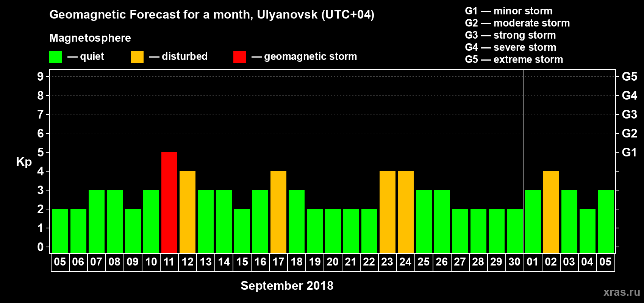
Task: Click the G1 label on the right axis
Action: pos(630,152)
